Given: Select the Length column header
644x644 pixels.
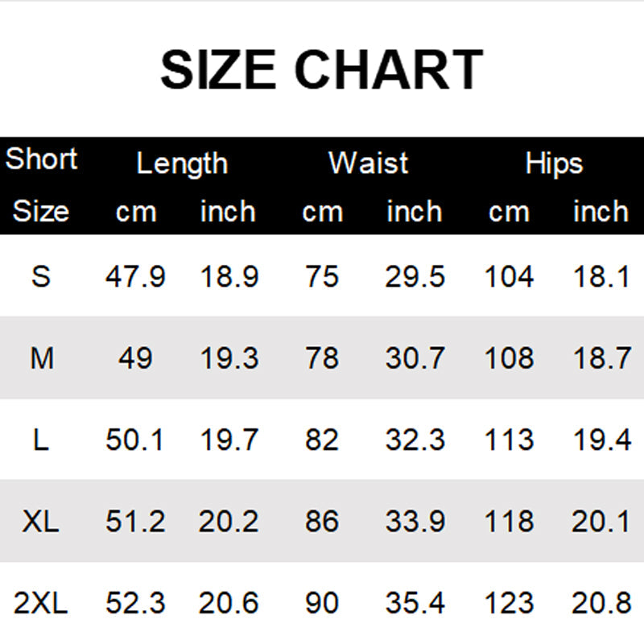Looking at the screenshot, I should click(x=182, y=163).
